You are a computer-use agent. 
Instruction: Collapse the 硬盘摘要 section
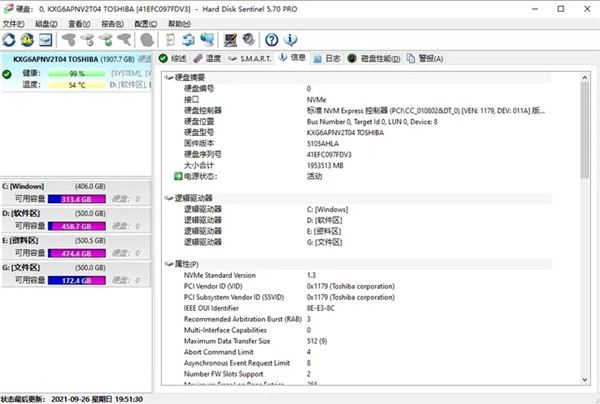point(169,78)
